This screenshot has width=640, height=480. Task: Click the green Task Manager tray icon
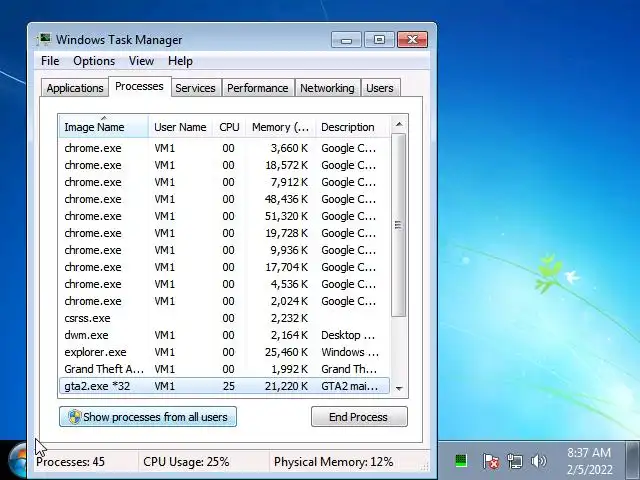coord(460,461)
